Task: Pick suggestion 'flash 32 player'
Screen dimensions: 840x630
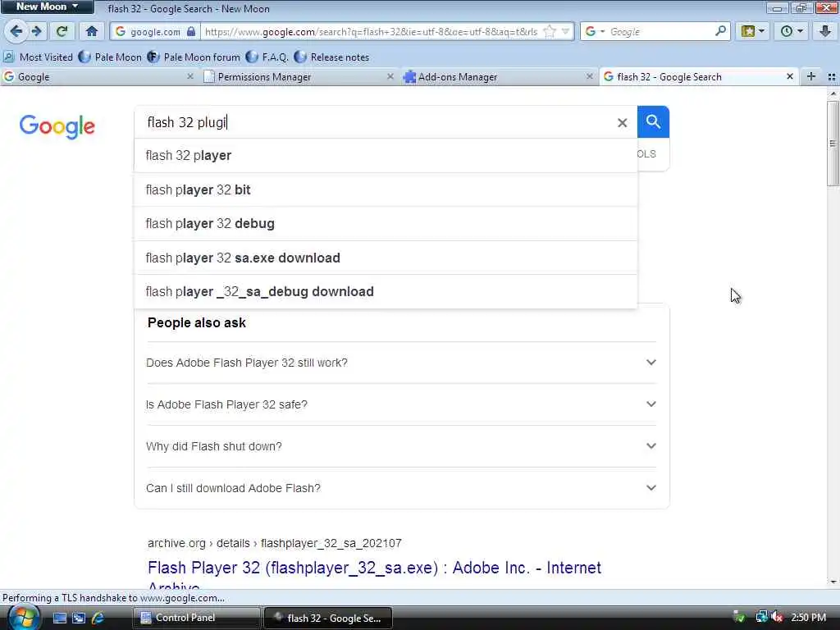Action: [386, 155]
